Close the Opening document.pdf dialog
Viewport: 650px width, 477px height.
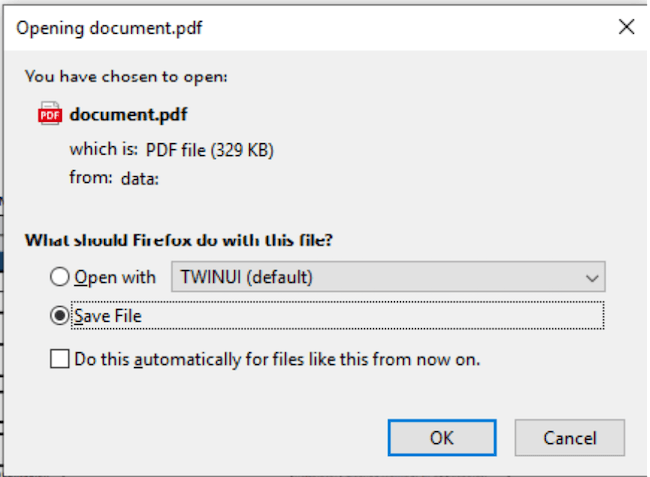coord(626,27)
